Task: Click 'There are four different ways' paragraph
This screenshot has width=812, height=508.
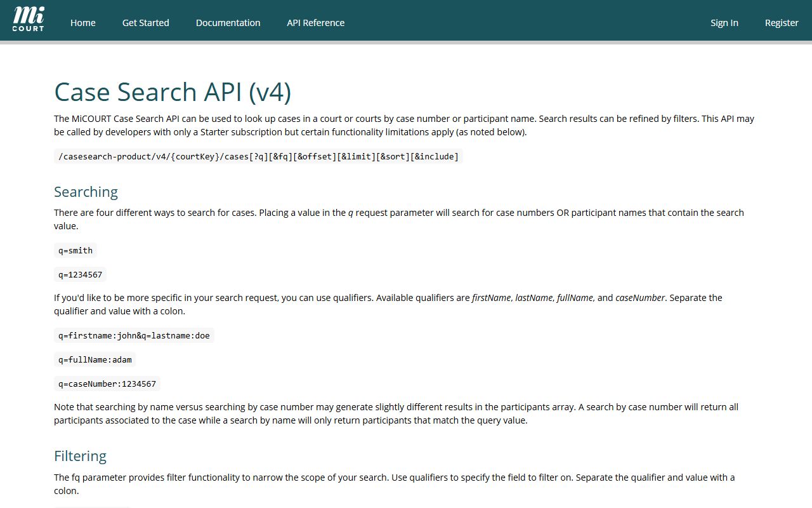Action: [x=399, y=219]
